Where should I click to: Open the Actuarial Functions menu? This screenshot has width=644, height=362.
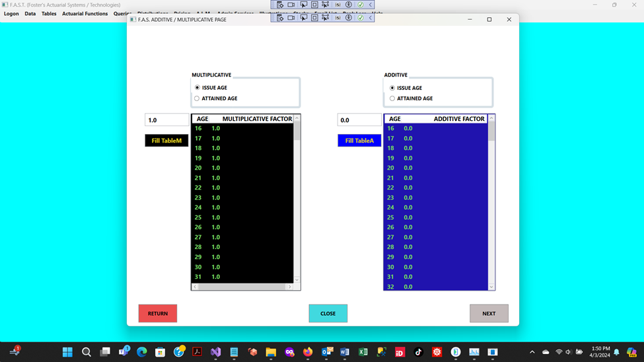(85, 14)
